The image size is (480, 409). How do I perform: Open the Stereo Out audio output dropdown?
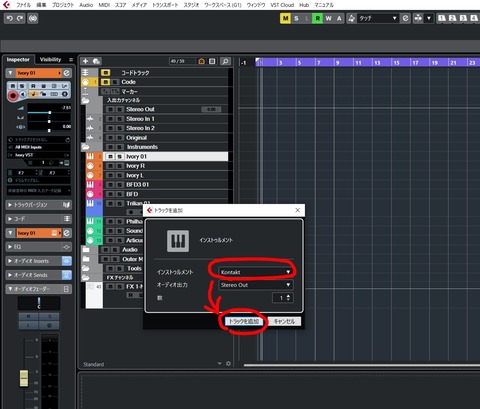tap(256, 285)
